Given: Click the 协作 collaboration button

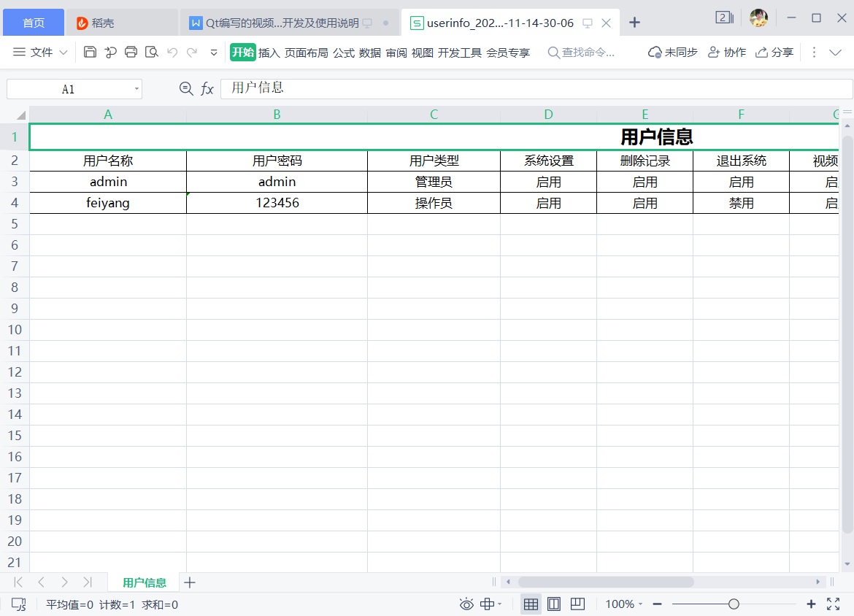Looking at the screenshot, I should 727,53.
